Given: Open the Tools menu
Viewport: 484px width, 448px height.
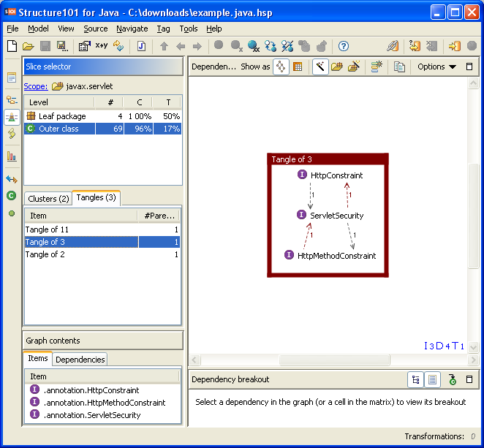Looking at the screenshot, I should tap(189, 29).
